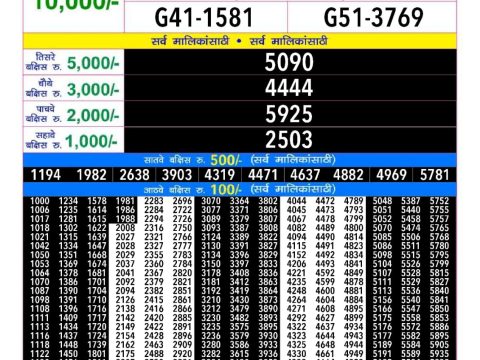Click number 5111 in the 100 prize table
Viewport: 480px width, 360px height.
[x=382, y=282]
